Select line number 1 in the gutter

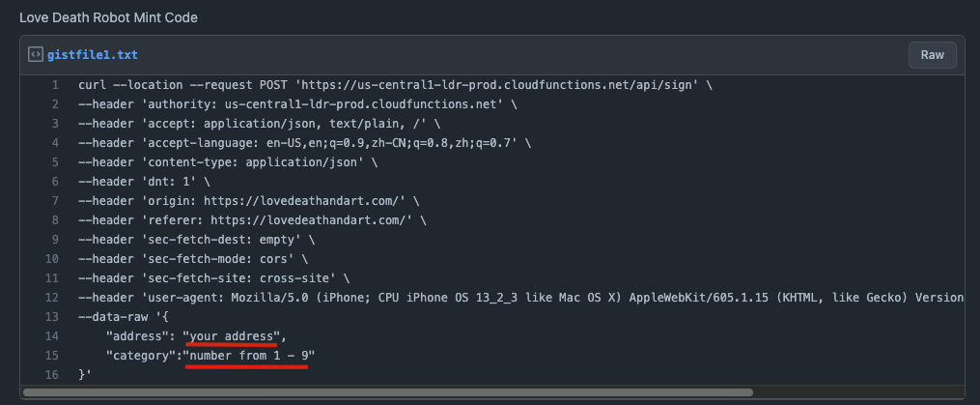pyautogui.click(x=55, y=85)
